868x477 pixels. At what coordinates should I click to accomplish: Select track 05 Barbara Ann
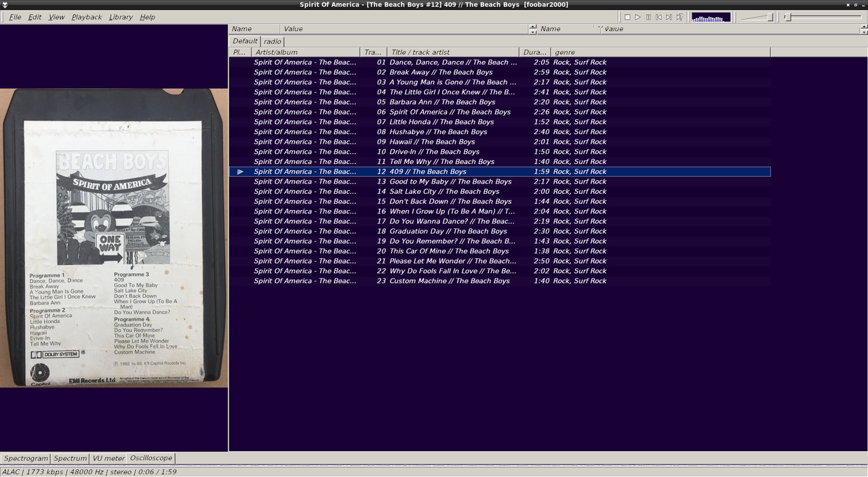pos(500,102)
